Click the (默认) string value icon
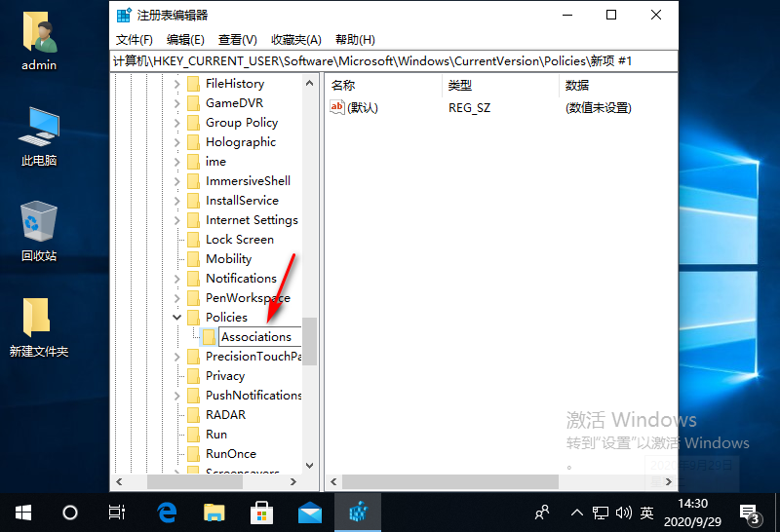The image size is (780, 532). pyautogui.click(x=336, y=107)
